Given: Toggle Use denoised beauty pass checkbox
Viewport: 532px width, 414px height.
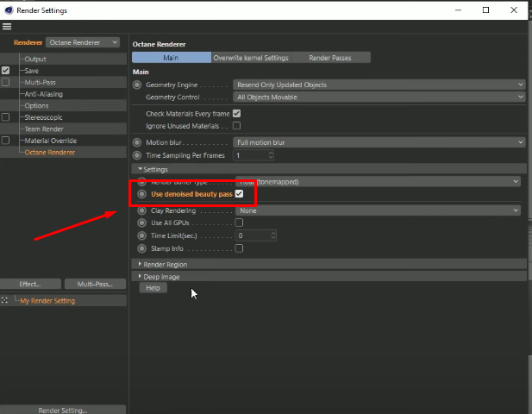Looking at the screenshot, I should pyautogui.click(x=239, y=194).
